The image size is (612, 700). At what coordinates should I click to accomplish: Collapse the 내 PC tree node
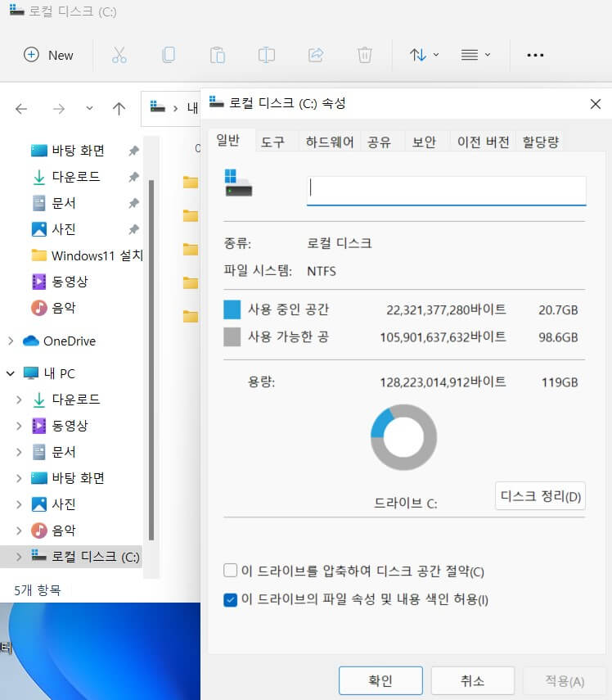(x=11, y=373)
